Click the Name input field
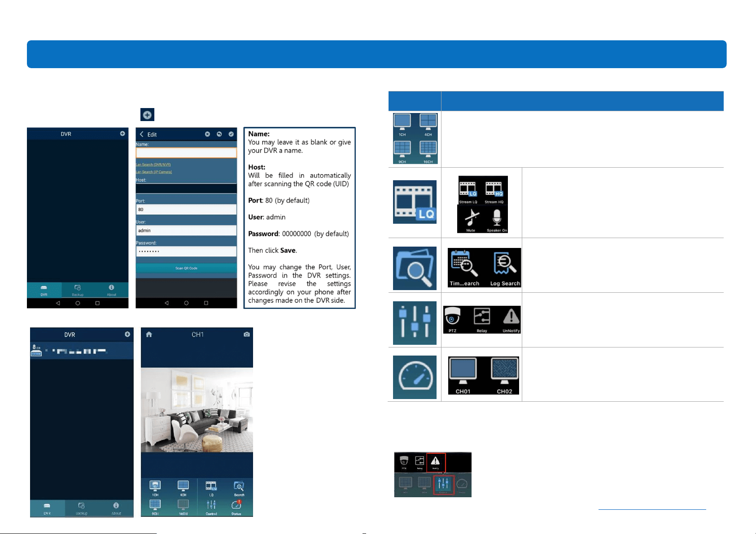The image size is (756, 534). 186,153
